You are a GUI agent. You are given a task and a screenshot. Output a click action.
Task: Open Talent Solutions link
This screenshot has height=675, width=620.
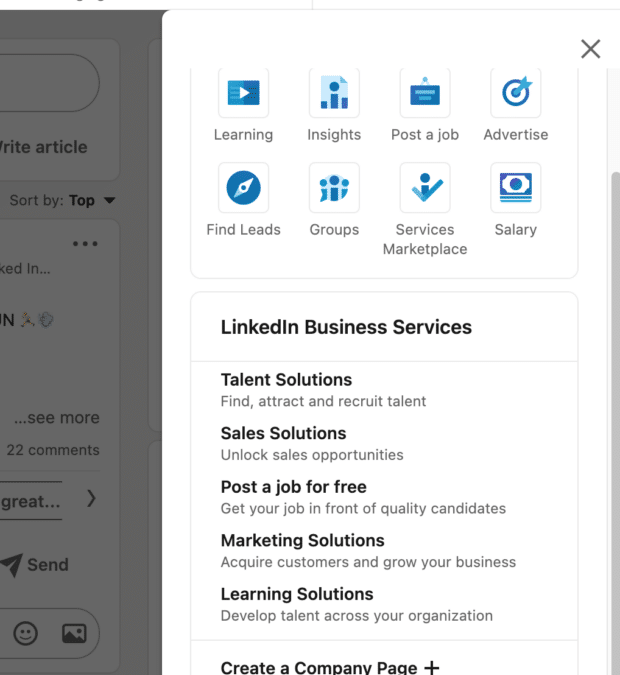coord(286,380)
